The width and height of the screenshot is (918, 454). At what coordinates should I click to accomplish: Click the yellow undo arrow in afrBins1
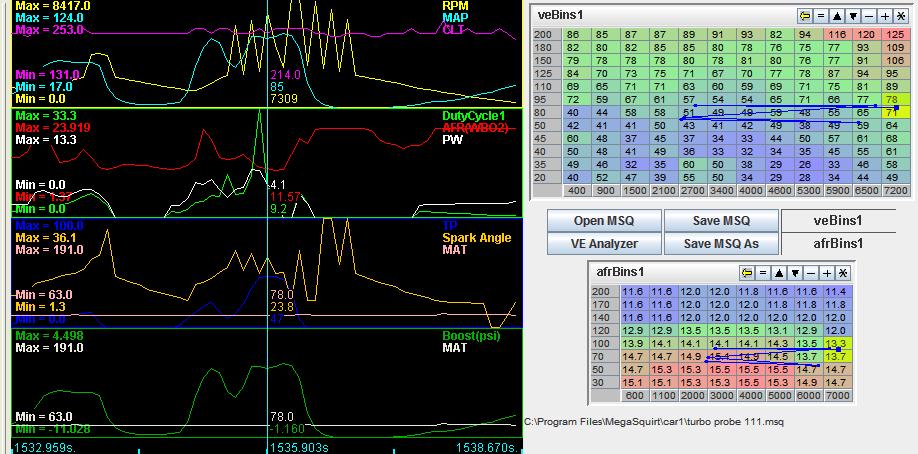pyautogui.click(x=746, y=273)
